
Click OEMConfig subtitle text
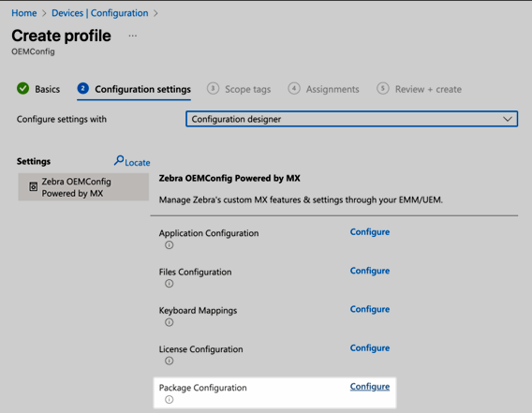point(33,52)
